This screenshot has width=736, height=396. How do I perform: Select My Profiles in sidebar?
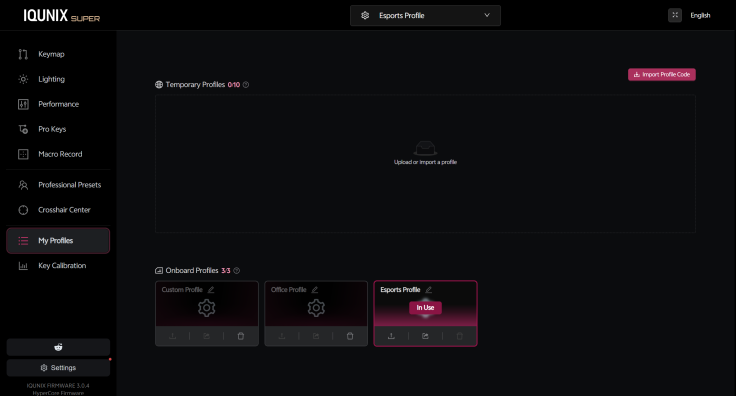58,241
